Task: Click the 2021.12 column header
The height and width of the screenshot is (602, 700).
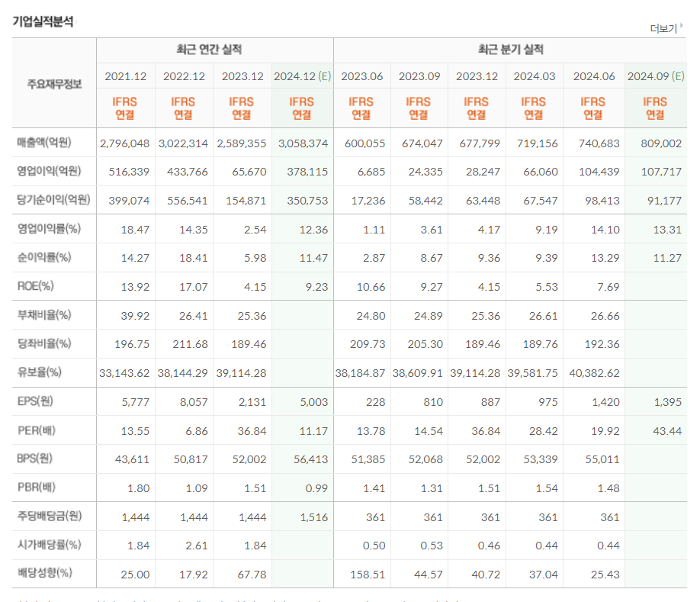Action: point(126,76)
